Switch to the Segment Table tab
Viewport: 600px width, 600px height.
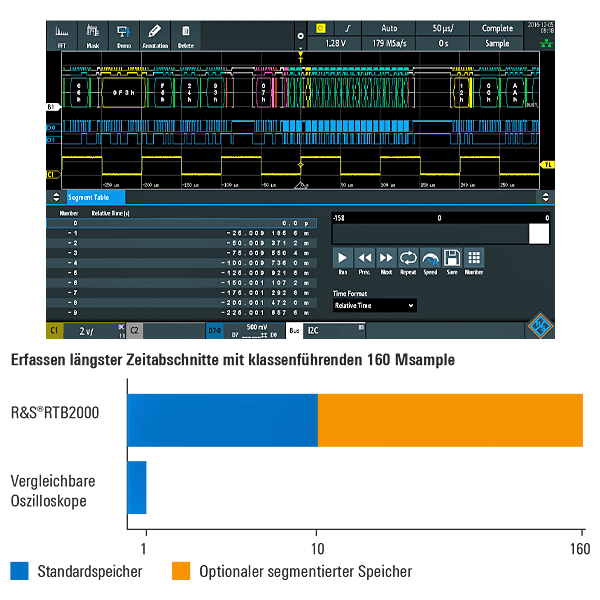coord(96,197)
